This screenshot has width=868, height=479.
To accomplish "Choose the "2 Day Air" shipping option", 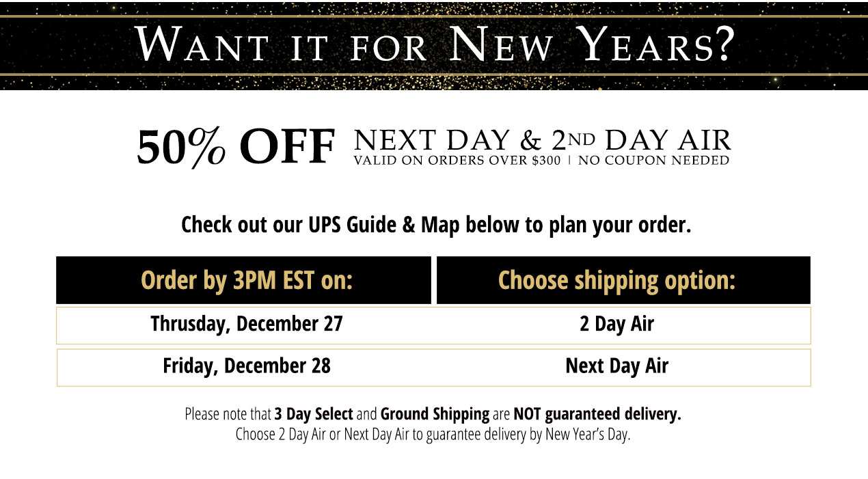I will (617, 324).
